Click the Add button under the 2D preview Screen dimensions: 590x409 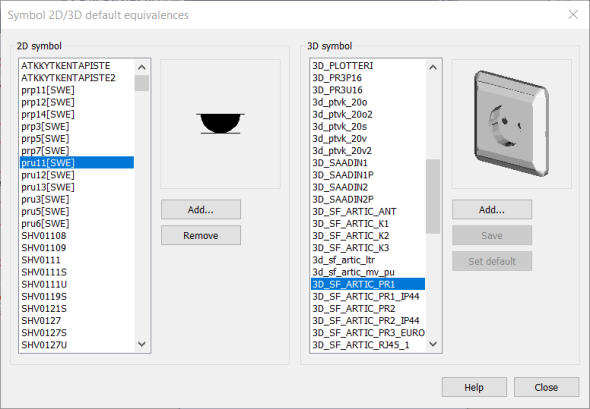click(201, 210)
